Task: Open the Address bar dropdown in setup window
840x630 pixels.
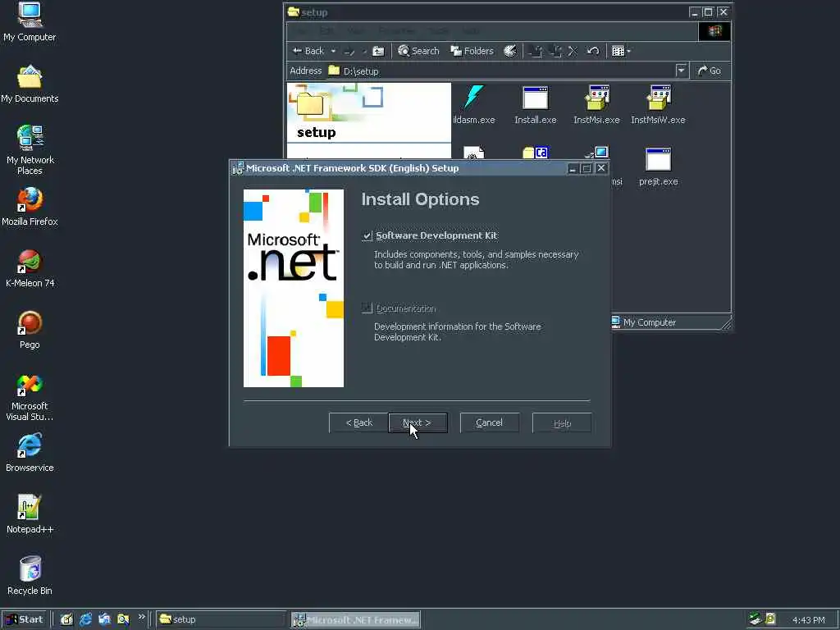Action: 681,71
